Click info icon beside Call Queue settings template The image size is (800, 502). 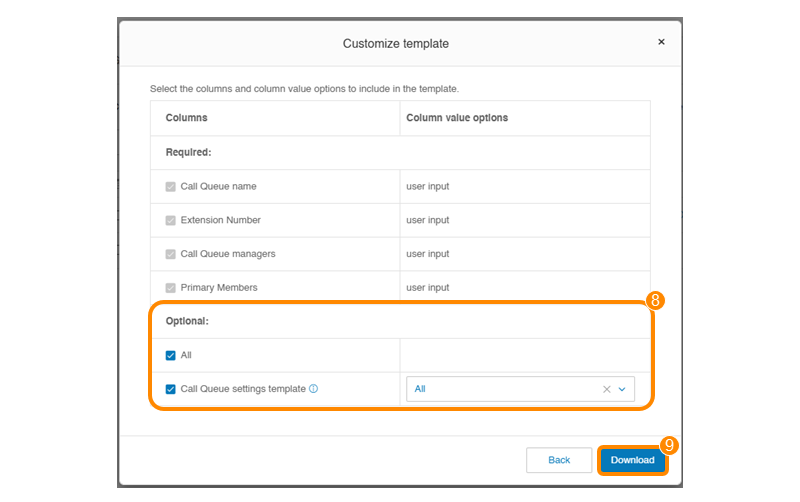tap(313, 389)
